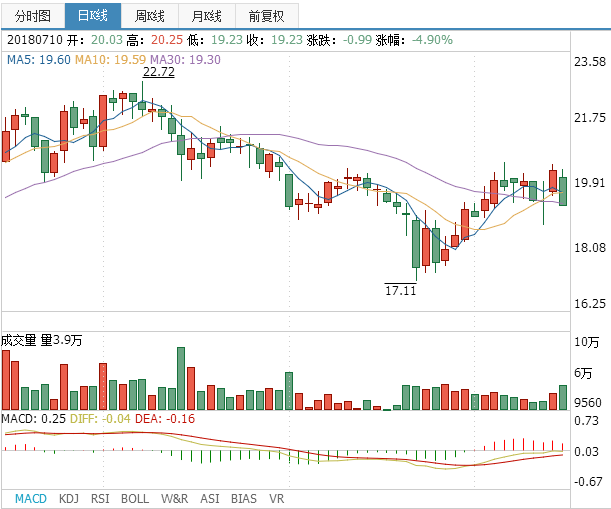The image size is (611, 509).
Task: Click the 0.03 MACD axis label
Action: (586, 452)
